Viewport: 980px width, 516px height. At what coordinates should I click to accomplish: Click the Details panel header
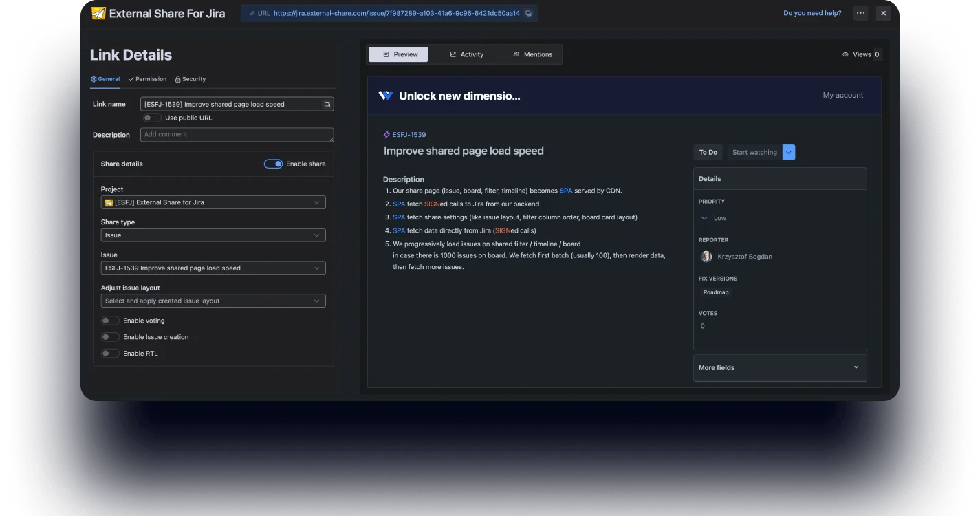[x=780, y=179]
